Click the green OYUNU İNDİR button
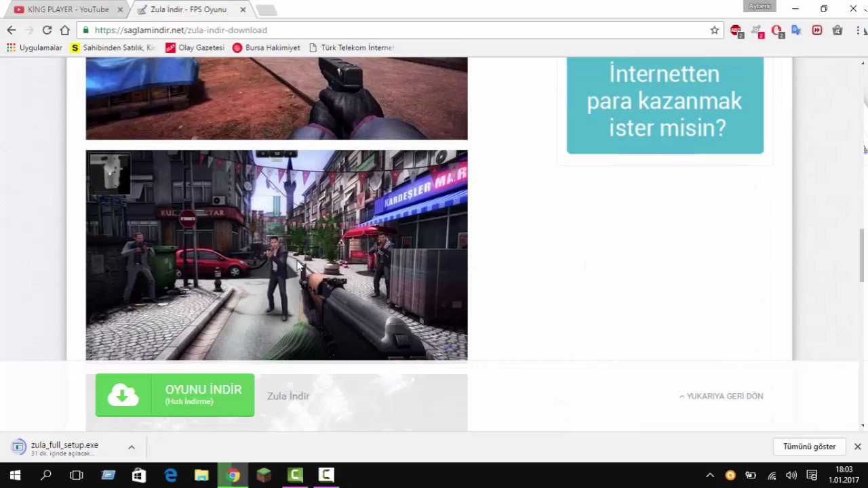Image resolution: width=868 pixels, height=488 pixels. point(175,395)
